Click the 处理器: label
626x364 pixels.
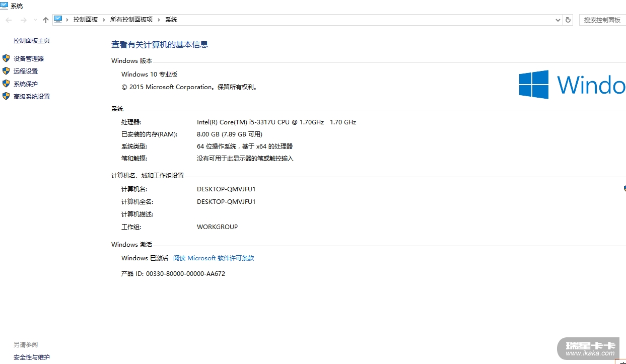click(x=131, y=122)
